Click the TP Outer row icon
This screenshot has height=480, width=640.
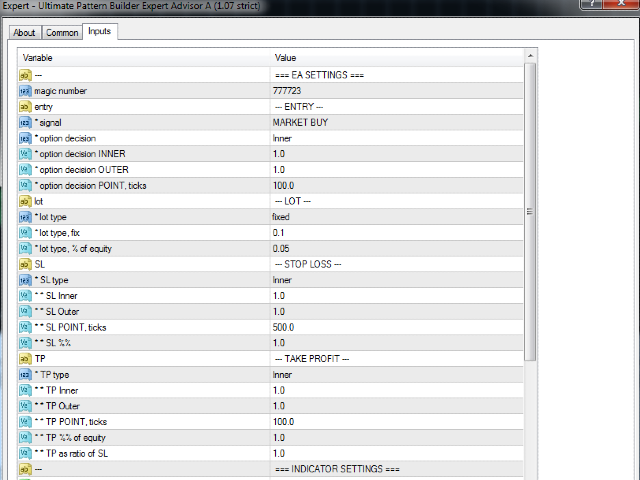click(25, 406)
